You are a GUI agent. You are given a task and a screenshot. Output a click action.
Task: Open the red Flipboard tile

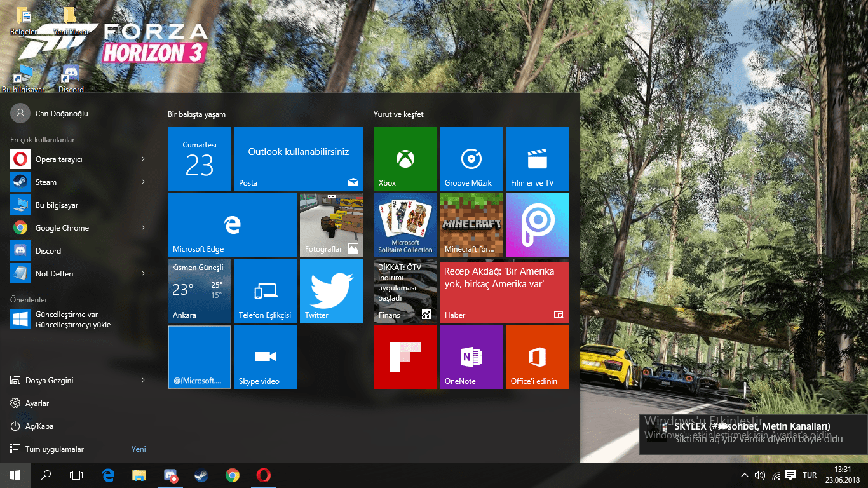405,357
